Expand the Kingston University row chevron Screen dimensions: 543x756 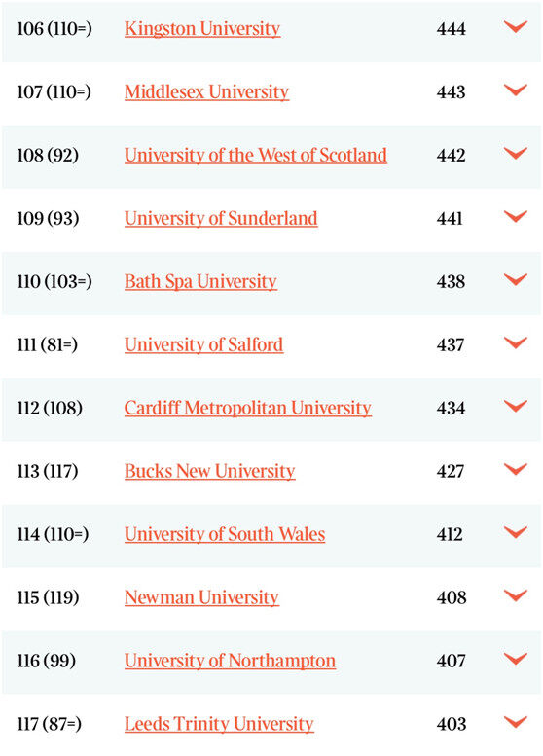516,26
